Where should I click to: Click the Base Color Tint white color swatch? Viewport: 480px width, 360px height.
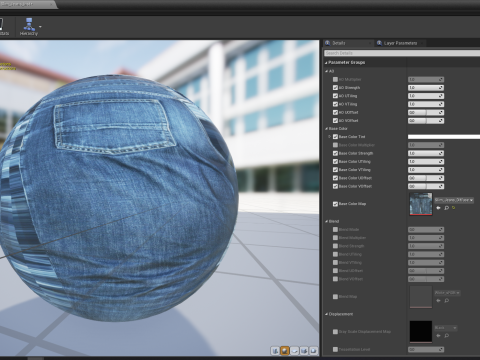point(444,137)
